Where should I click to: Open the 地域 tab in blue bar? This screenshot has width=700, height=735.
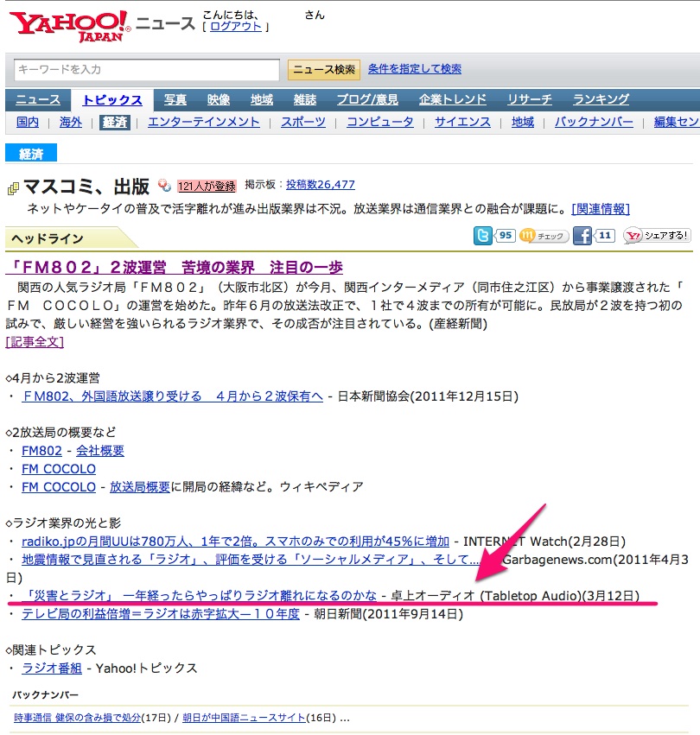[261, 99]
